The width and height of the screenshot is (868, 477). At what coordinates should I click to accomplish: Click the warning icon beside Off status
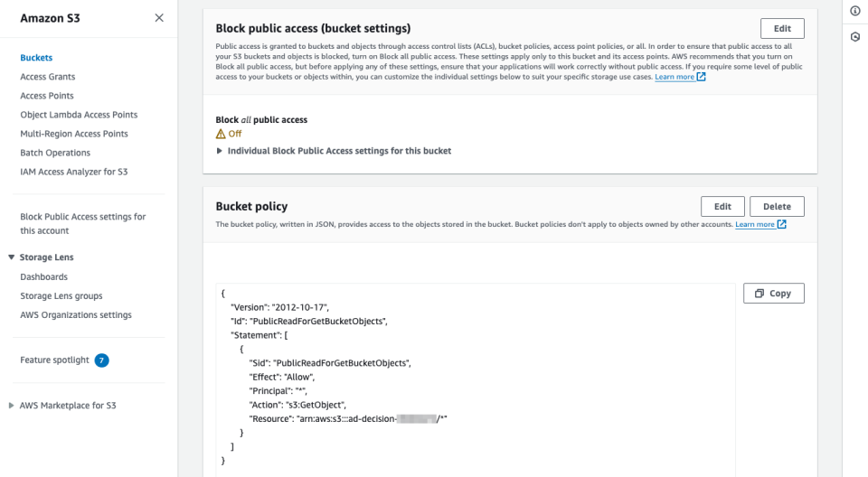coord(221,134)
